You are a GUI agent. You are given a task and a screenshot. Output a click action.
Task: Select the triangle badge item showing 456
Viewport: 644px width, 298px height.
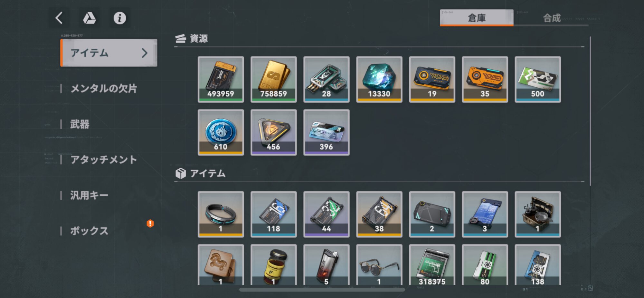[x=273, y=132]
